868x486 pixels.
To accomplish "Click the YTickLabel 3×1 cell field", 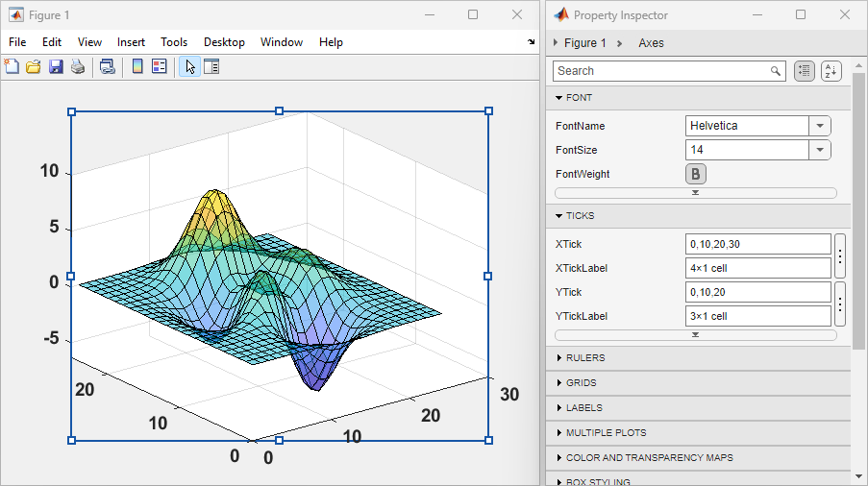I will 757,316.
